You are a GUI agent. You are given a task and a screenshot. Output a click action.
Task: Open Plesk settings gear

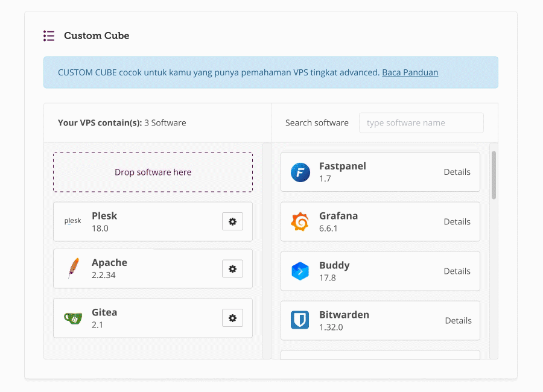pos(232,221)
